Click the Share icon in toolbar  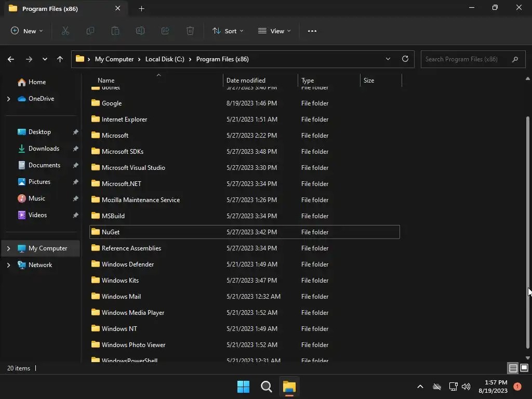(165, 31)
